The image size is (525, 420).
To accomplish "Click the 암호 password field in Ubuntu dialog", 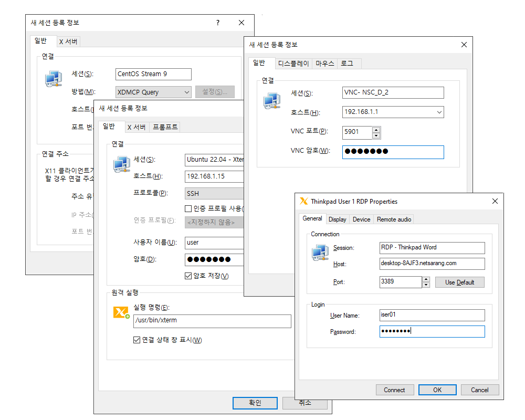I will 214,259.
